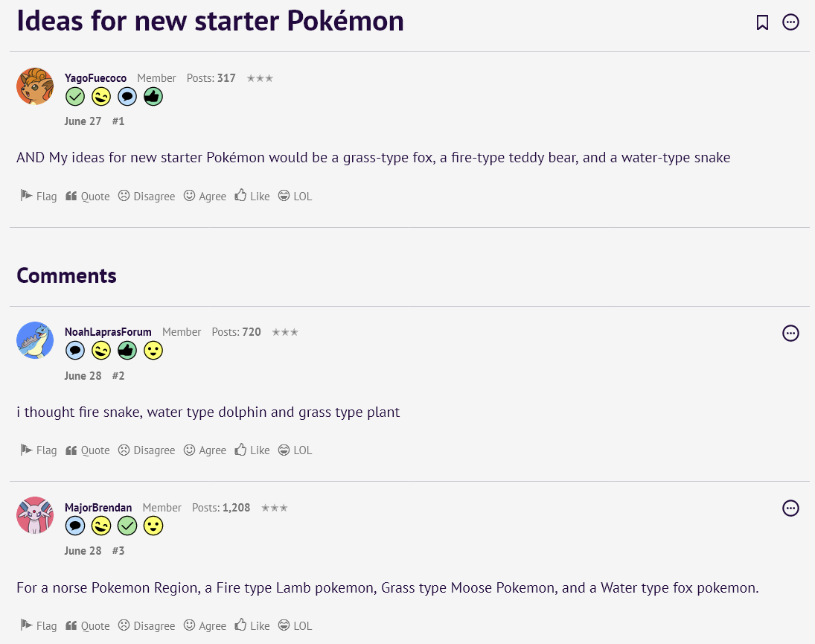Open options menu for MajorBrendan's comment
The height and width of the screenshot is (644, 815).
click(790, 508)
